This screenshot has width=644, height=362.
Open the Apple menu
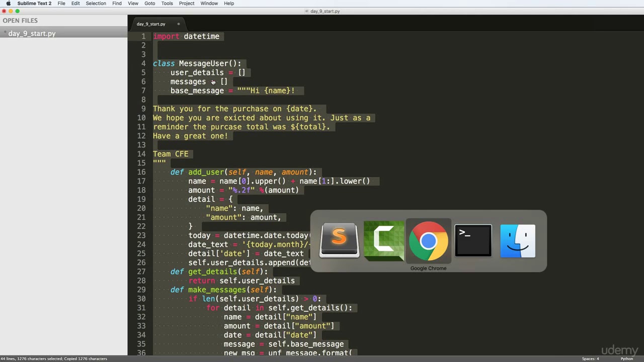[x=8, y=4]
